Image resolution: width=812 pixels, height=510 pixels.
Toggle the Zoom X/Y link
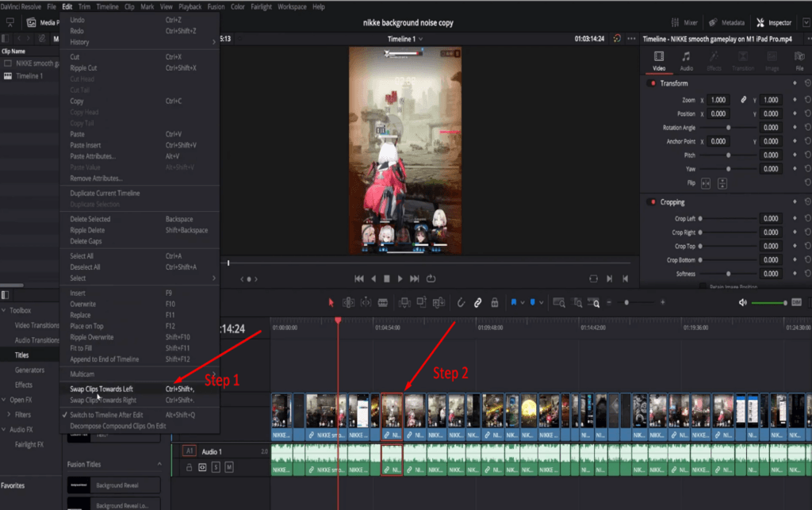(x=743, y=99)
